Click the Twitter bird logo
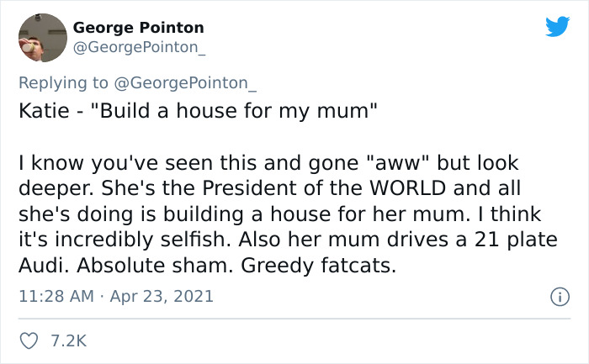This screenshot has height=364, width=589. click(x=557, y=26)
